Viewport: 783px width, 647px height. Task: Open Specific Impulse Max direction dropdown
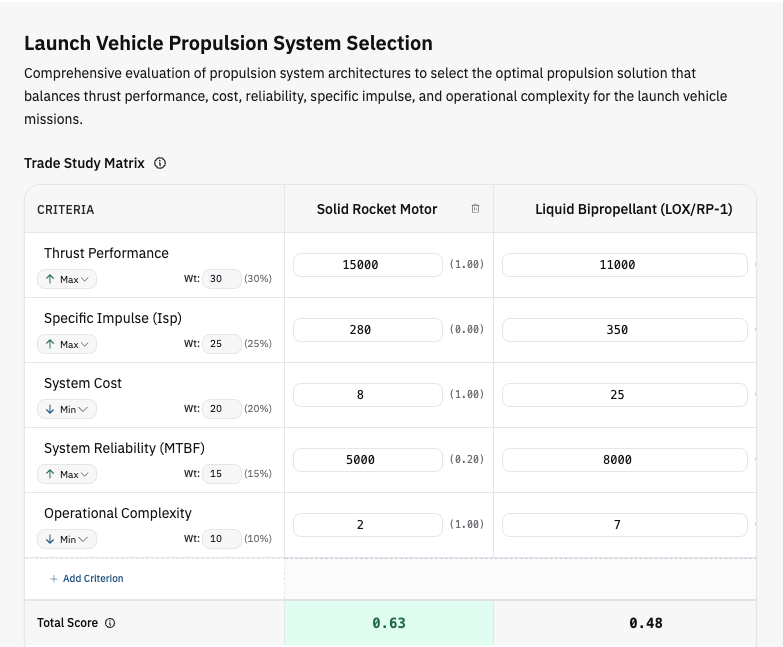coord(67,344)
